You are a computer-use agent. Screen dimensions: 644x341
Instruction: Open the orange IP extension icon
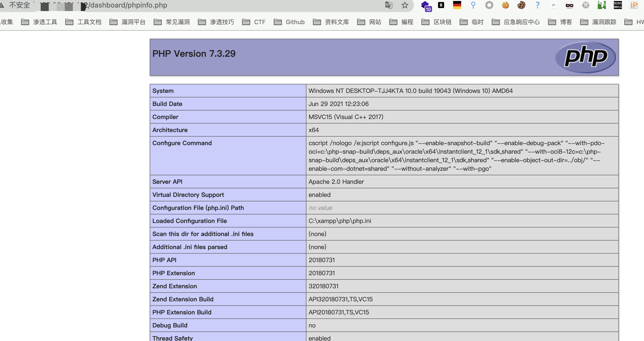point(634,5)
